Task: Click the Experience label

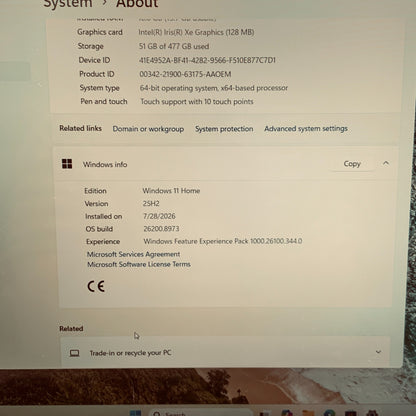Action: coord(103,242)
